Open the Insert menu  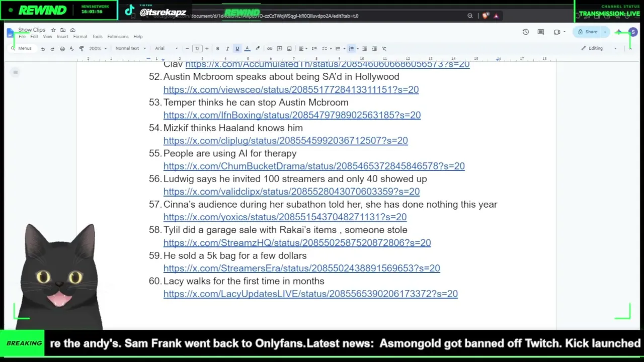62,37
